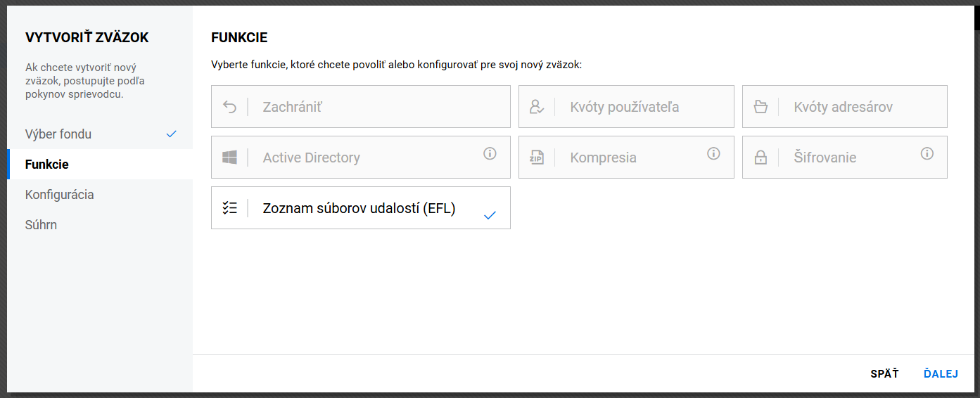The height and width of the screenshot is (398, 980).
Task: Click the EFL checklist icon
Action: click(x=229, y=207)
